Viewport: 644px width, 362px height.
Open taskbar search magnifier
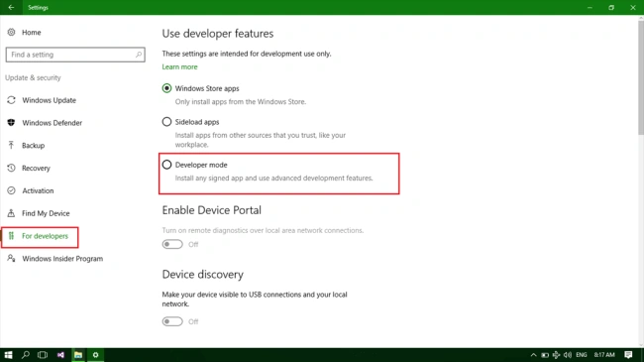point(26,355)
